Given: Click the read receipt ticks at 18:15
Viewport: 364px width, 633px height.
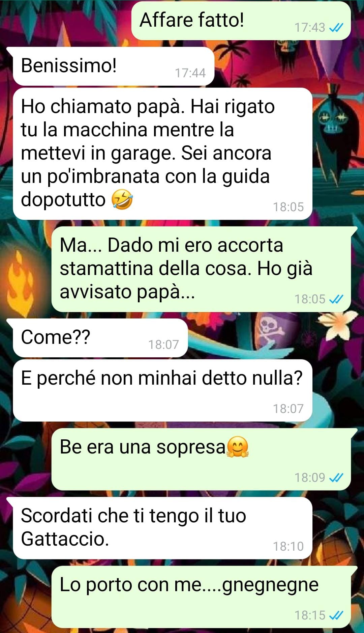Looking at the screenshot, I should point(336,615).
